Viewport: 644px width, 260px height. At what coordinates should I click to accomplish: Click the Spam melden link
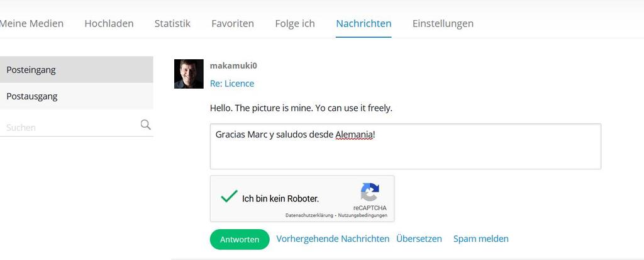pyautogui.click(x=481, y=239)
